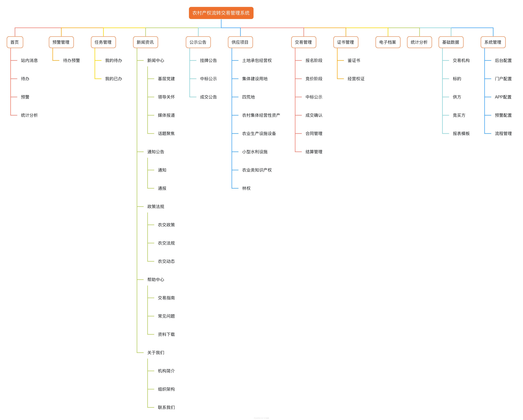Click the 土地承包经营权 leaf item
The width and height of the screenshot is (523, 420).
257,60
